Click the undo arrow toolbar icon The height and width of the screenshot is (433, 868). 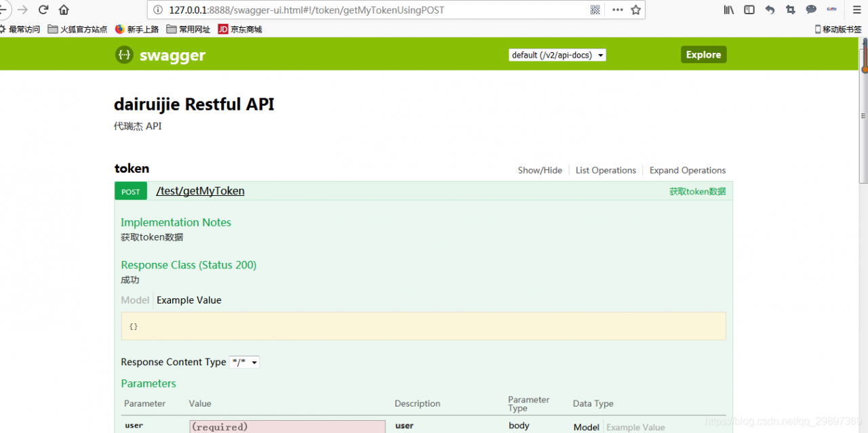[x=770, y=9]
